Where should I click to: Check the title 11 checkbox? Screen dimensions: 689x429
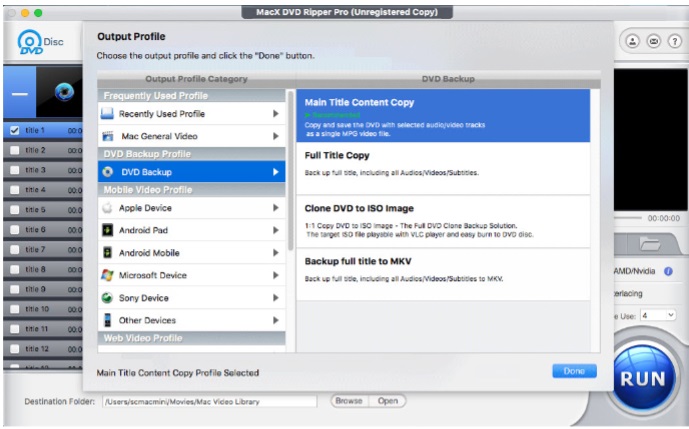click(x=15, y=329)
